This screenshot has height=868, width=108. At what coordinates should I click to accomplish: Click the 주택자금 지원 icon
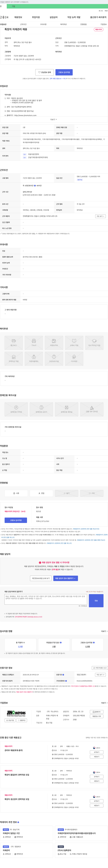point(13,358)
